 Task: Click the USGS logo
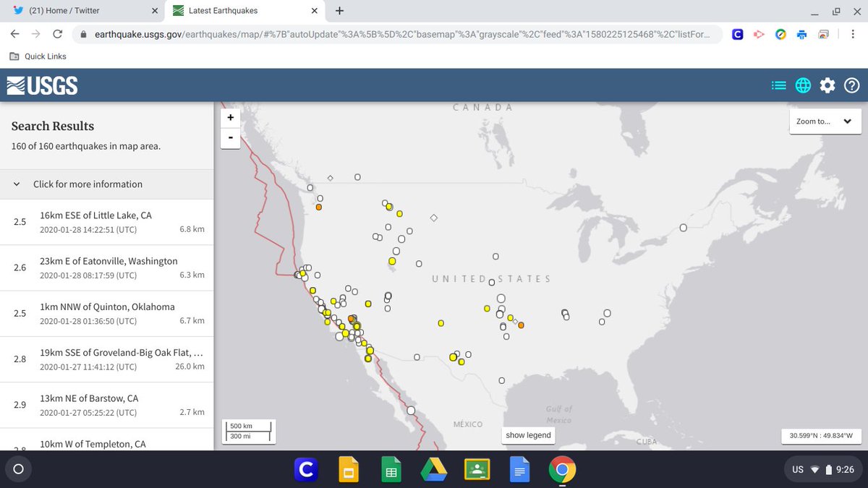[x=42, y=86]
